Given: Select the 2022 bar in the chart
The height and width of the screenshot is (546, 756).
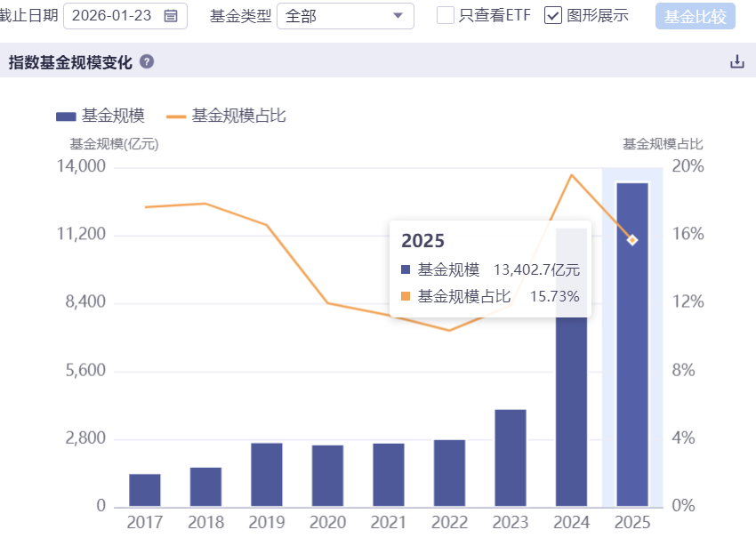Looking at the screenshot, I should point(449,473).
